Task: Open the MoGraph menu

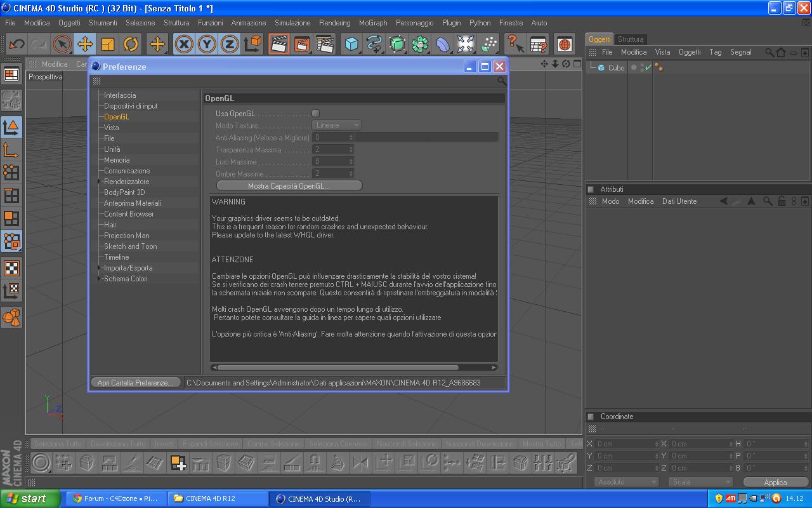Action: click(x=373, y=23)
